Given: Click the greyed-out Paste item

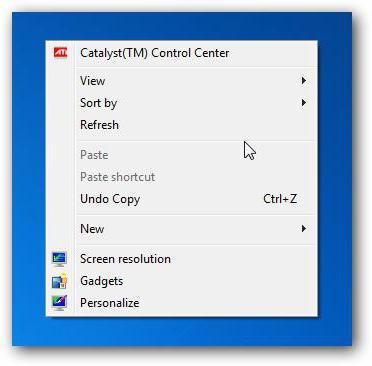Looking at the screenshot, I should (x=94, y=155).
